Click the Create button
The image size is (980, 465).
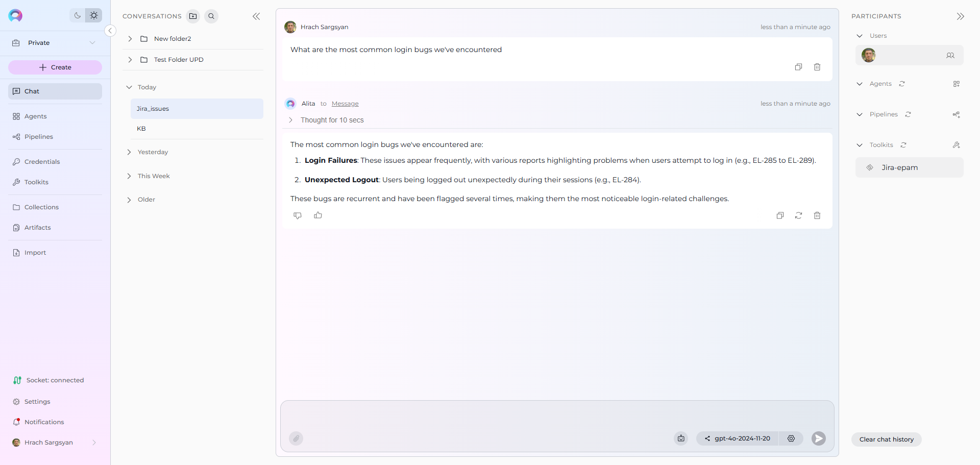[x=55, y=67]
